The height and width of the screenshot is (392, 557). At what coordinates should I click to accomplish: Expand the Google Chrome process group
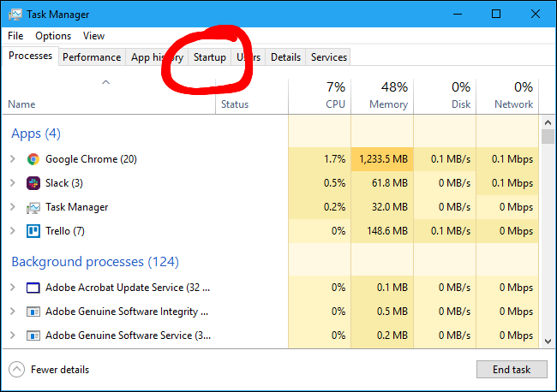(x=13, y=159)
